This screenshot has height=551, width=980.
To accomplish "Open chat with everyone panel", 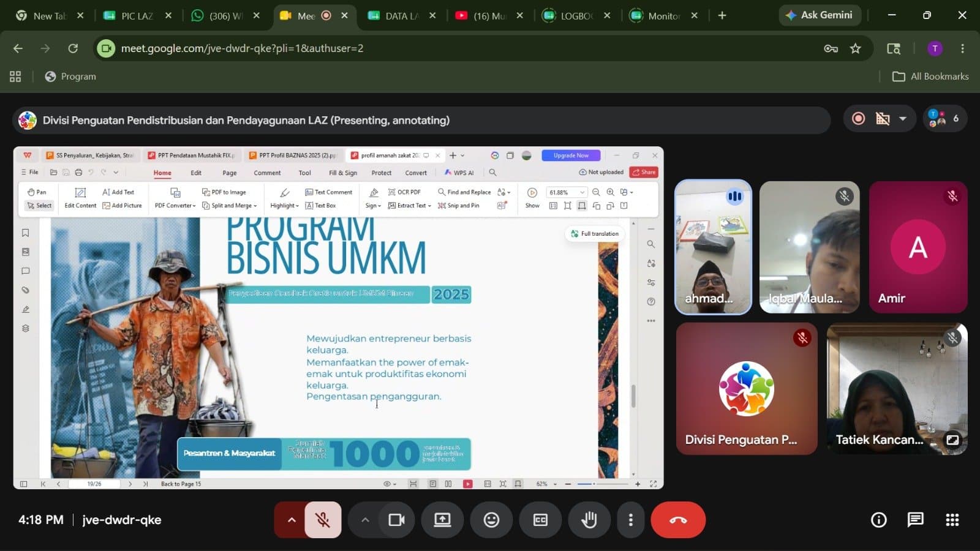I will [916, 520].
